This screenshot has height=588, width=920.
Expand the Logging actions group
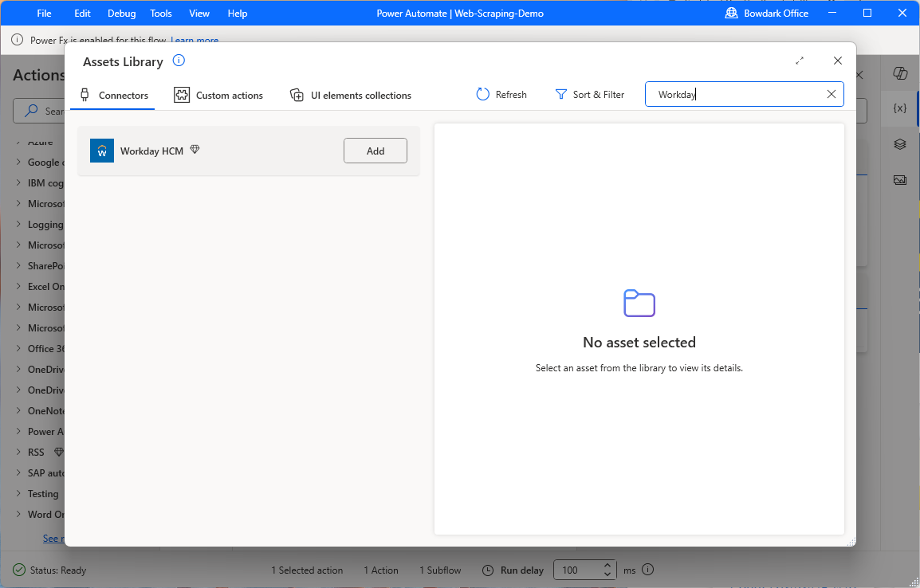coord(19,224)
